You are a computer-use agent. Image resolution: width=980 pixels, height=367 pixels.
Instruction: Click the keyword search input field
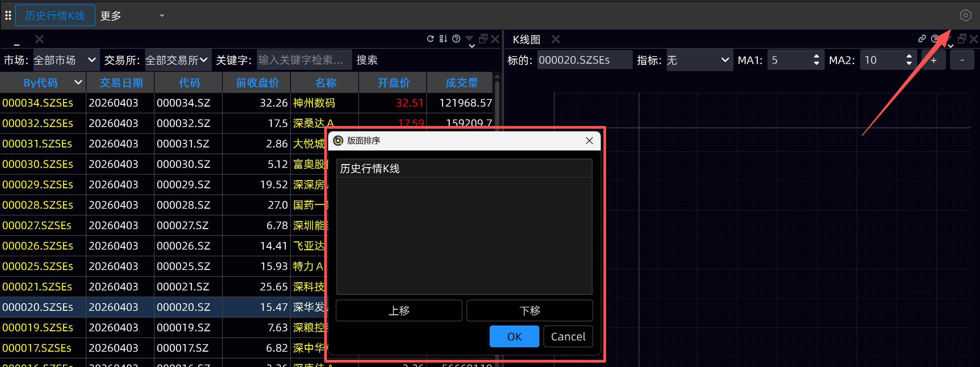[304, 60]
